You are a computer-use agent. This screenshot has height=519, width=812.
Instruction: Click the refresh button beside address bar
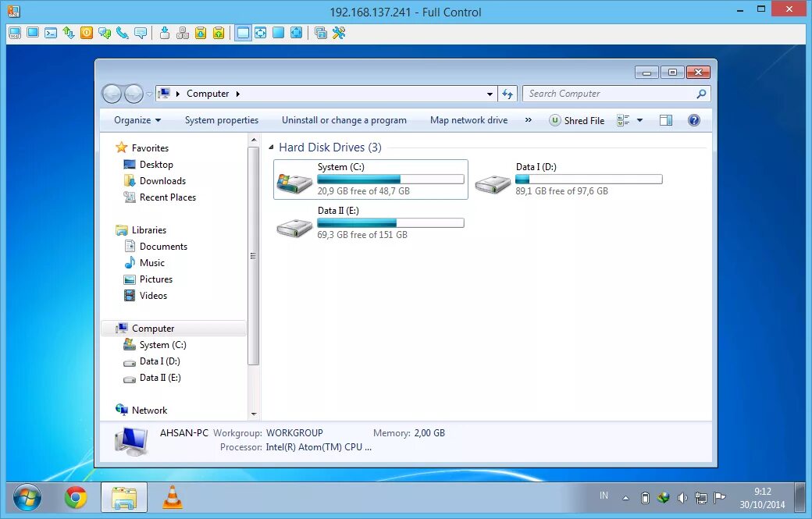tap(507, 94)
